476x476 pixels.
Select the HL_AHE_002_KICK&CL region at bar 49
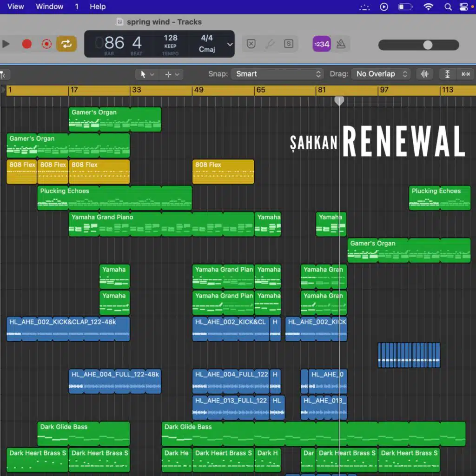[x=231, y=329]
